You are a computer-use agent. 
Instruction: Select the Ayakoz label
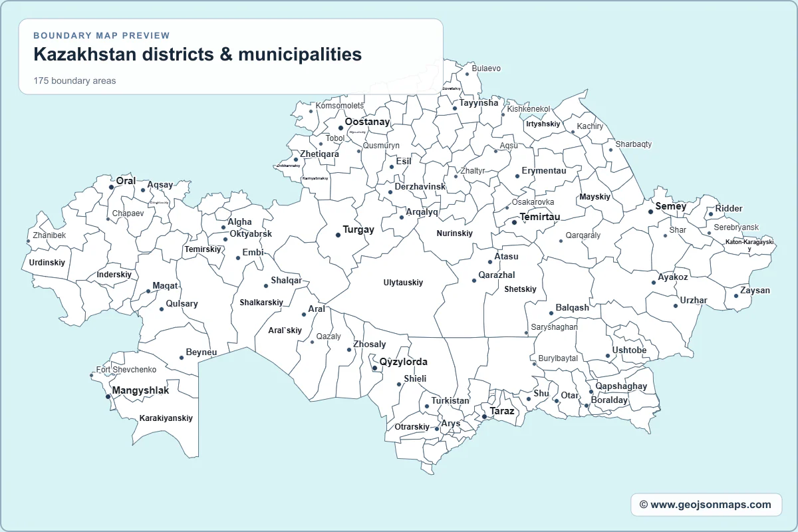tap(673, 277)
